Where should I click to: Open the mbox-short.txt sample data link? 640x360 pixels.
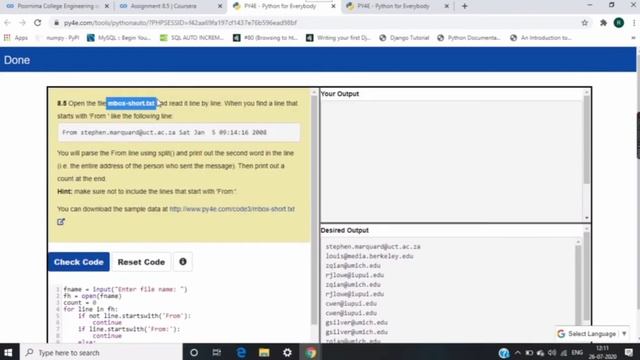[232, 209]
